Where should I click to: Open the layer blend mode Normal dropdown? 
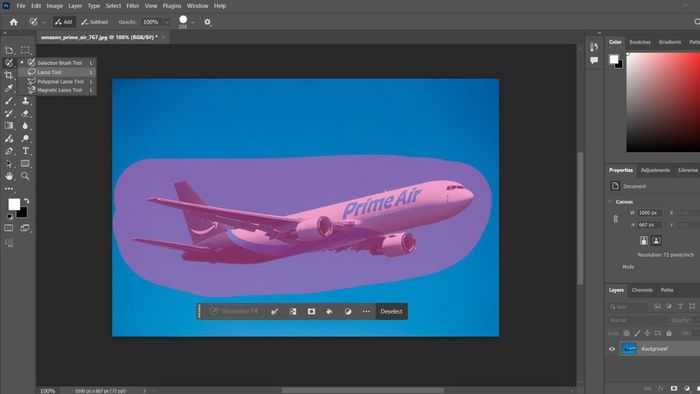637,320
